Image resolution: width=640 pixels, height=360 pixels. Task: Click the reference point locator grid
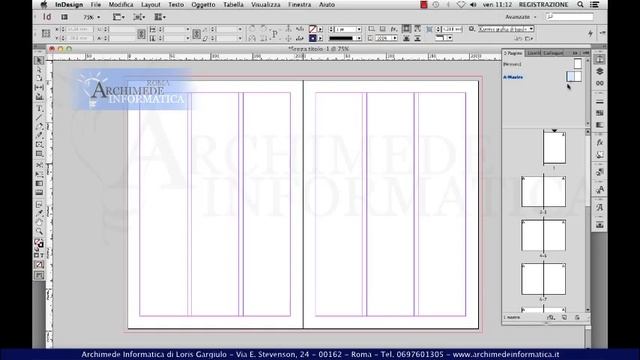click(x=46, y=33)
